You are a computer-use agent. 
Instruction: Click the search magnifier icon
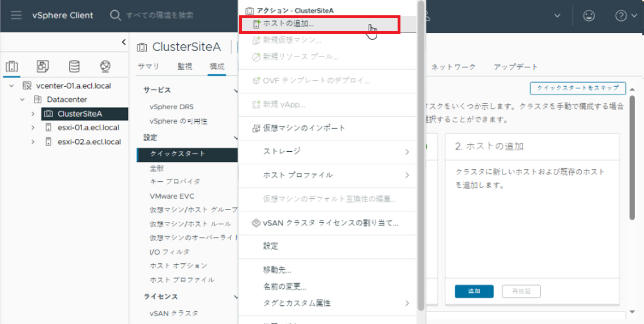coord(115,16)
